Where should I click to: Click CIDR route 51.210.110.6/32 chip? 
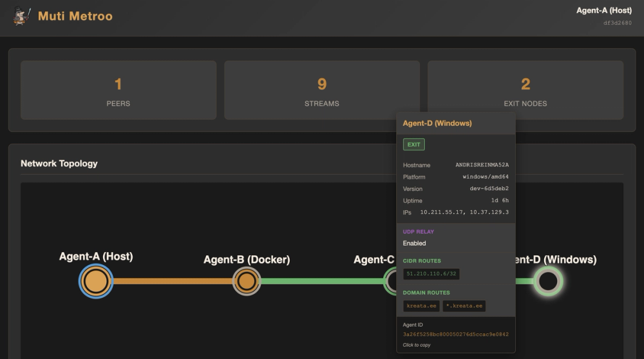[431, 274]
